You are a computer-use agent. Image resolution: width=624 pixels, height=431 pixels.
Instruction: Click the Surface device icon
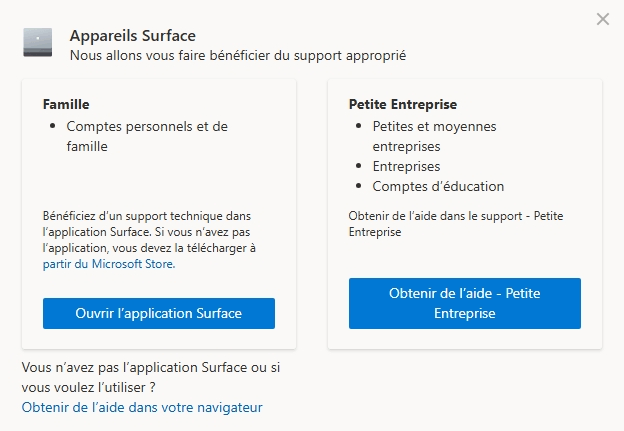click(x=38, y=43)
